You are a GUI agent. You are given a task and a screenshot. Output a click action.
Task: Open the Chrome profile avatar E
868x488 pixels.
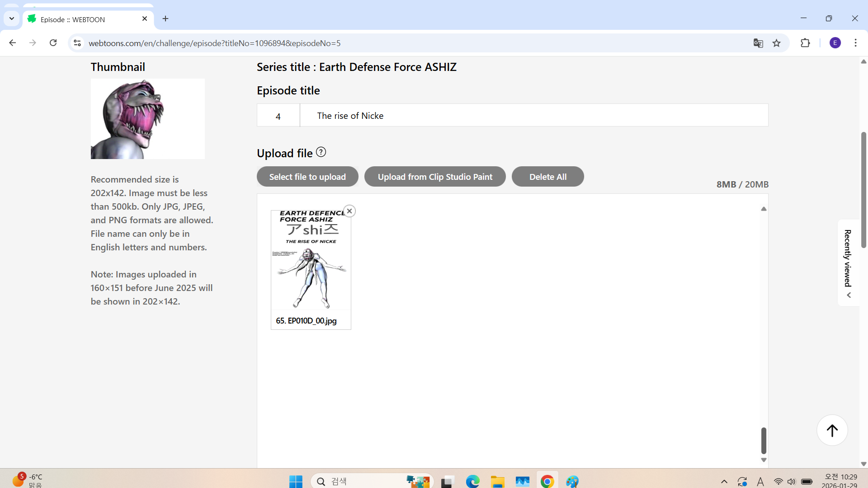835,43
